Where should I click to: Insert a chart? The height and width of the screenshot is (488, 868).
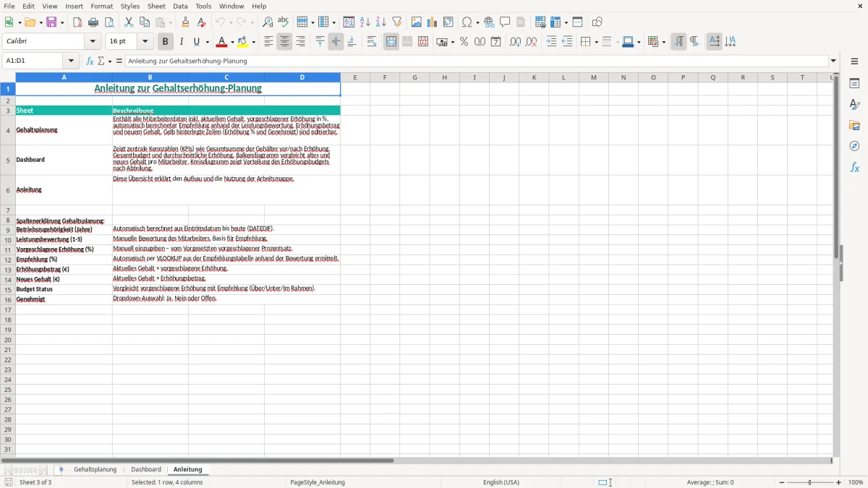click(432, 22)
